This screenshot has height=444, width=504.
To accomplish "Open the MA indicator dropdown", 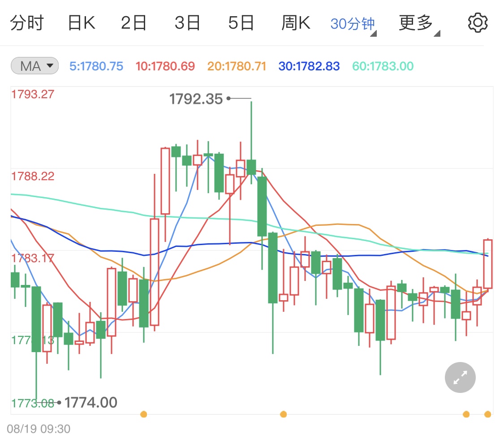I will [x=34, y=65].
